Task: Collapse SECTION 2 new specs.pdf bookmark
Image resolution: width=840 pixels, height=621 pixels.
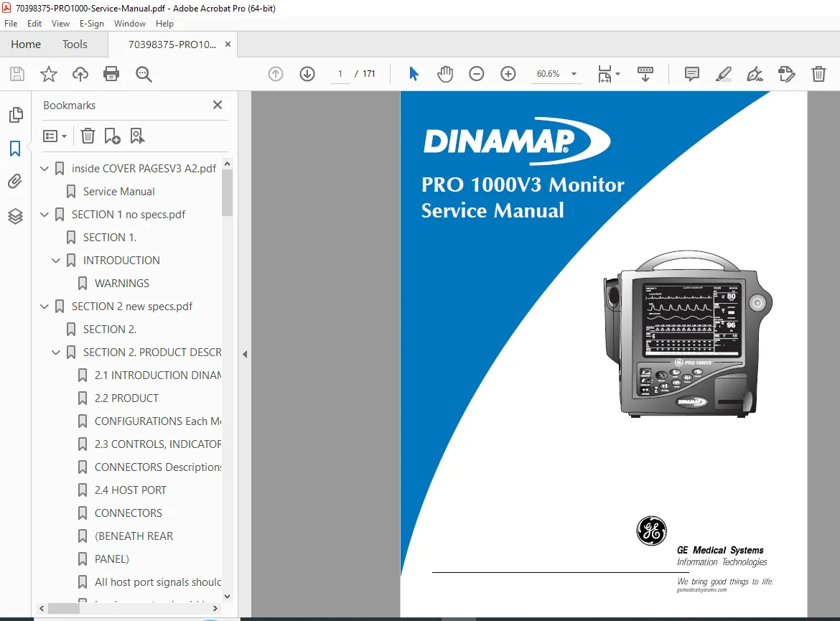Action: [x=45, y=307]
